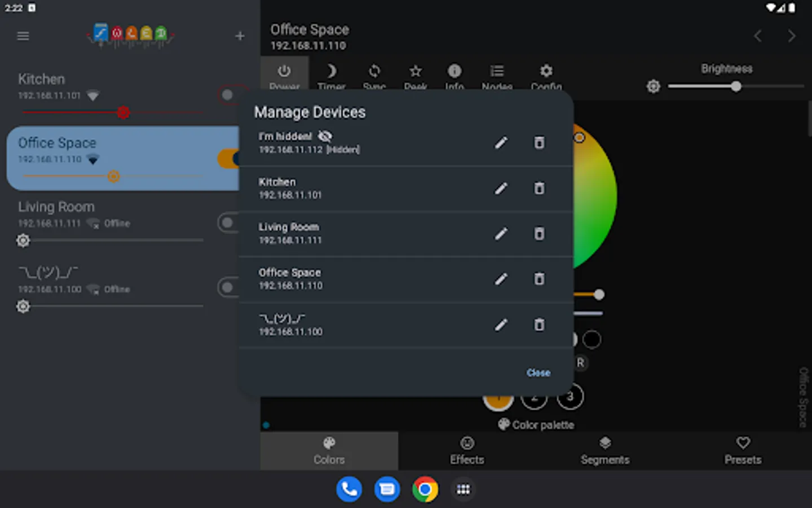The image size is (812, 508).
Task: Click the shrug device brightness slider handle
Action: pyautogui.click(x=23, y=306)
